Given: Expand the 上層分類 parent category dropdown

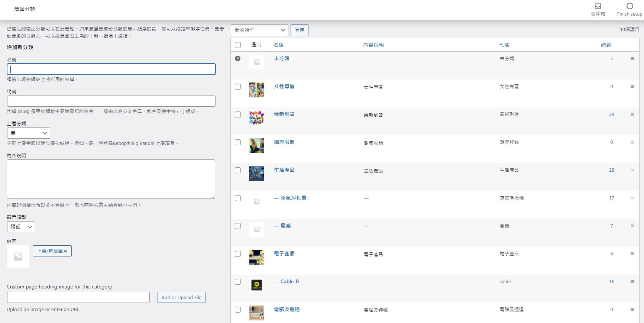Looking at the screenshot, I should click(x=29, y=133).
